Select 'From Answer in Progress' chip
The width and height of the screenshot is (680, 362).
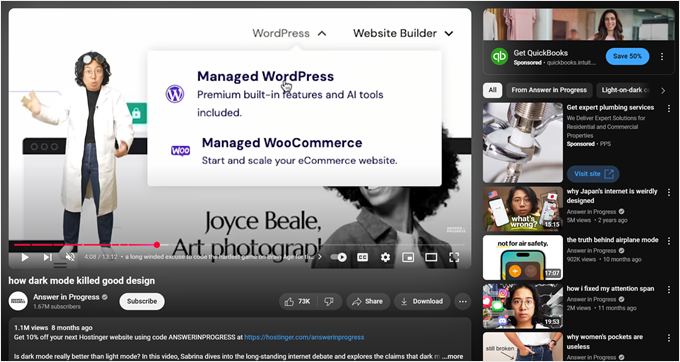(x=549, y=90)
